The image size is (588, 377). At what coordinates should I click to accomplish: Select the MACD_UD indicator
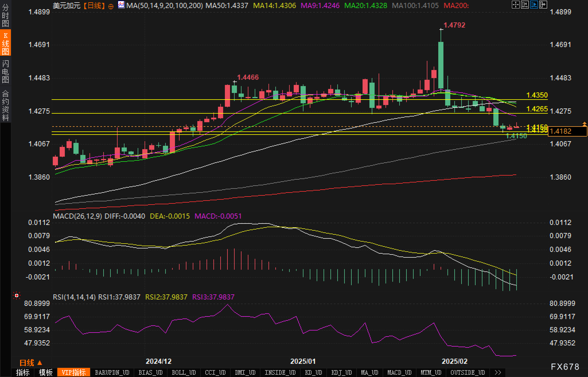tap(399, 372)
